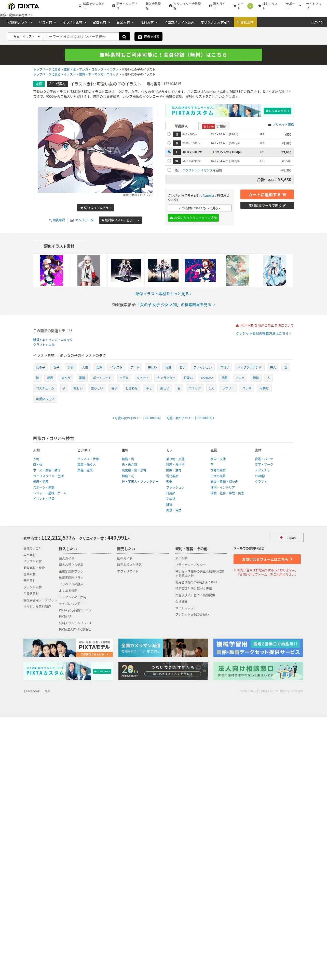Click the 定額 green badge
The width and height of the screenshot is (327, 980).
click(39, 84)
